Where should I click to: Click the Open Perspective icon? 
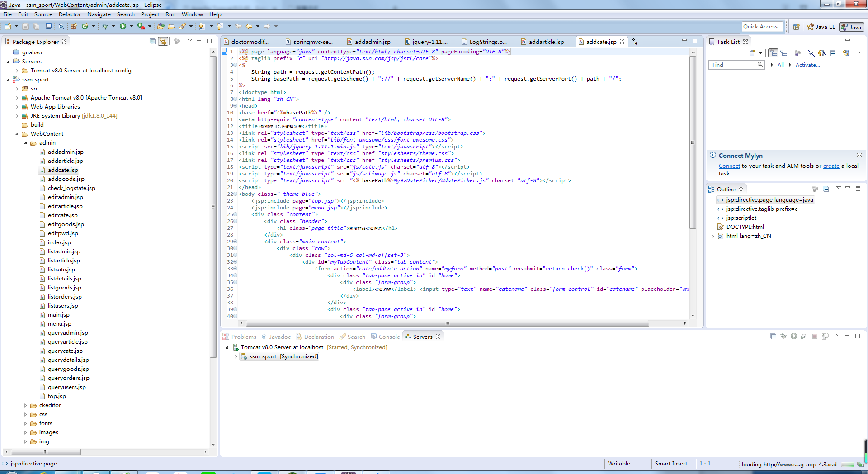[797, 27]
